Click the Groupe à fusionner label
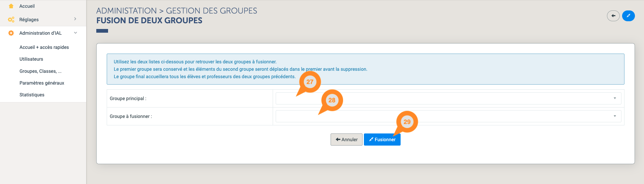This screenshot has width=644, height=184. (x=131, y=116)
